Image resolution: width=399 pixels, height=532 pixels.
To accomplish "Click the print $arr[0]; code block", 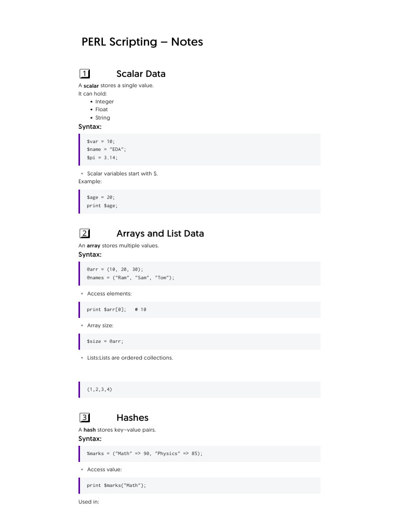I will click(199, 310).
